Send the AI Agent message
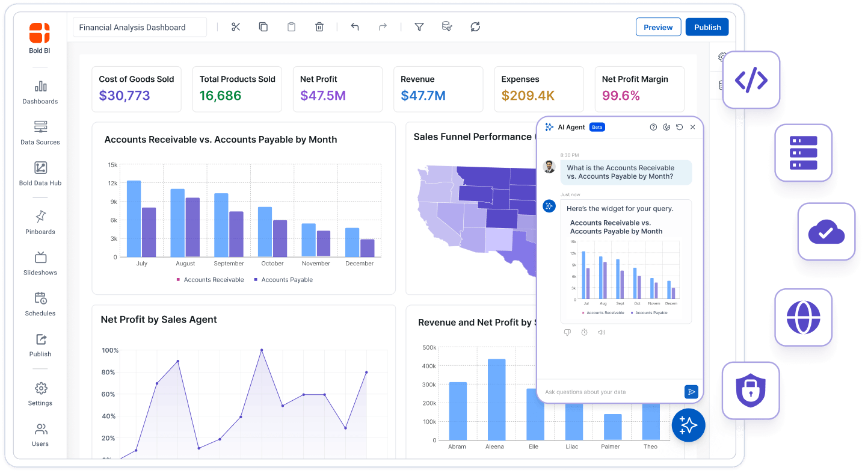 [691, 392]
